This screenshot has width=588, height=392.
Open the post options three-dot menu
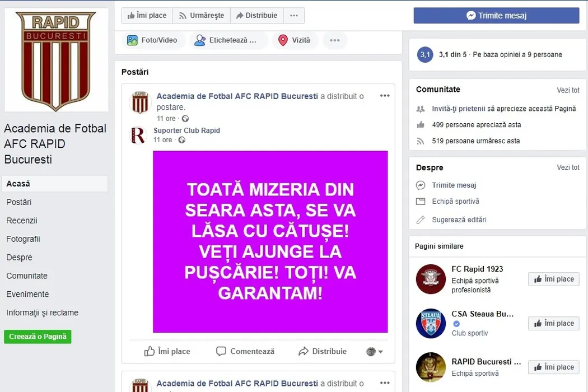pyautogui.click(x=385, y=96)
